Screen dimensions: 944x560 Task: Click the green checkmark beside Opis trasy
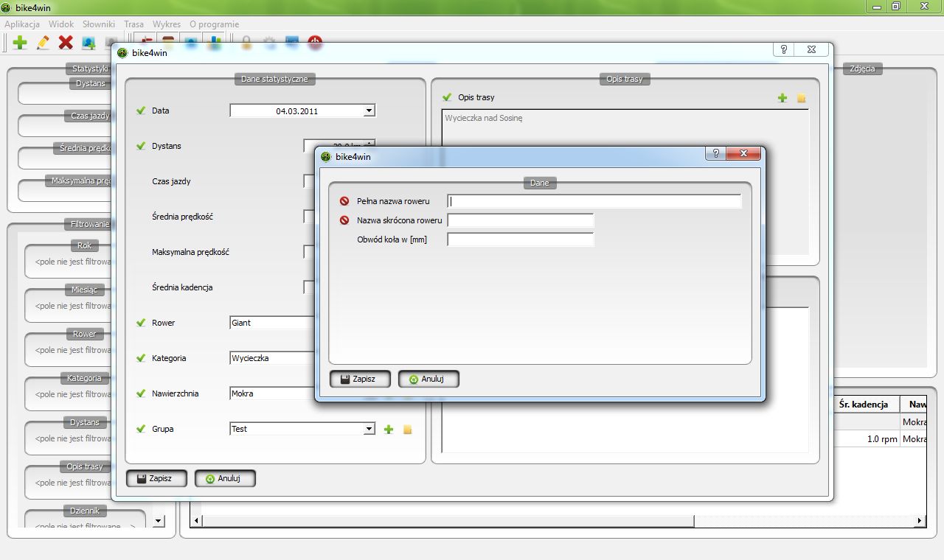(446, 97)
